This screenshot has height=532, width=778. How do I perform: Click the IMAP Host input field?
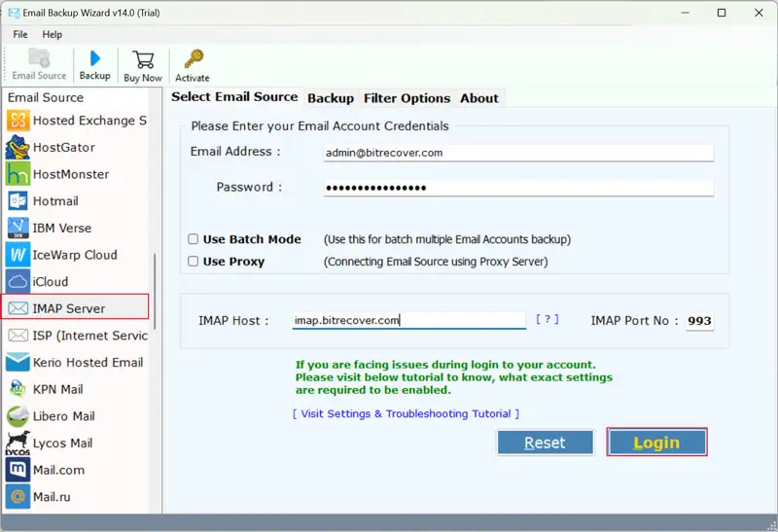(409, 320)
